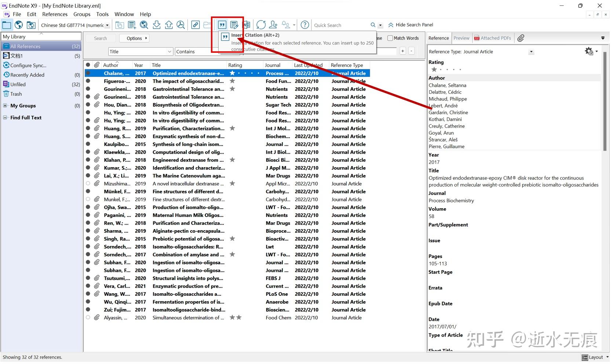
Task: Toggle read status of Mizushima reference
Action: (x=88, y=184)
